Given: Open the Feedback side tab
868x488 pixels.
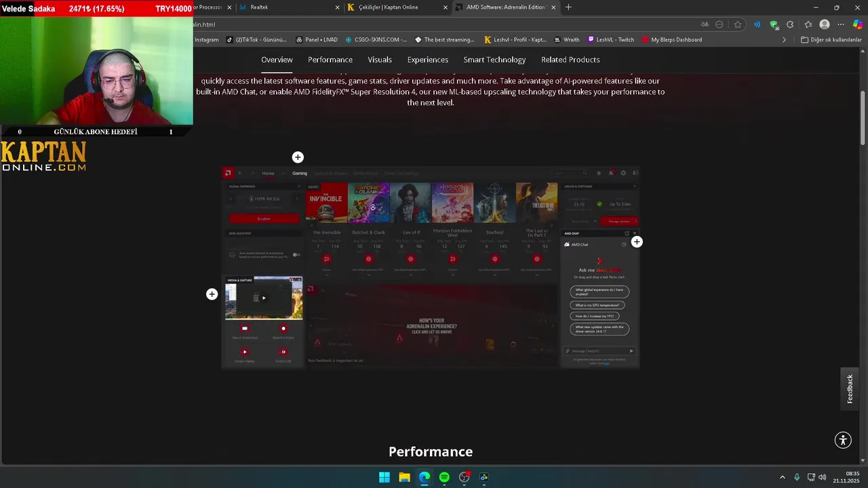Looking at the screenshot, I should tap(850, 389).
